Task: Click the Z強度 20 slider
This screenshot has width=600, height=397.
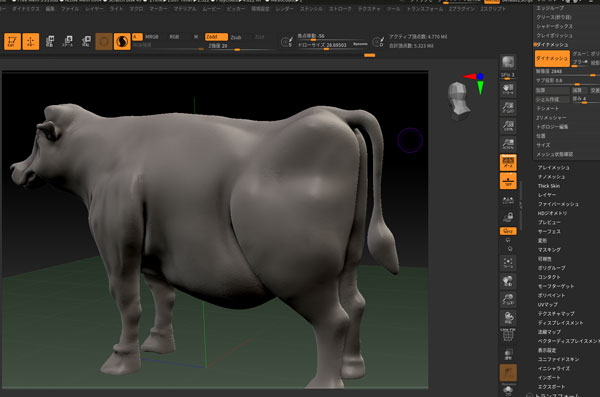Action: coord(240,46)
